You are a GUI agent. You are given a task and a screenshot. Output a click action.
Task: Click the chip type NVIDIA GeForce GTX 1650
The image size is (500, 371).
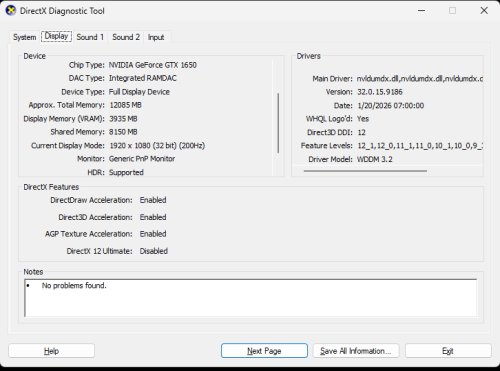point(153,65)
